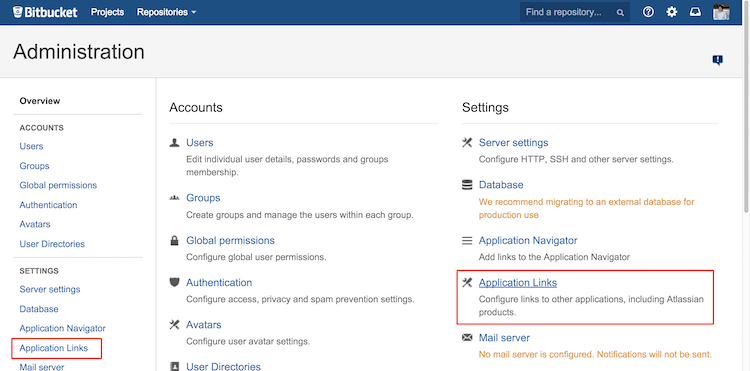Select Overview in the sidebar

click(x=40, y=101)
